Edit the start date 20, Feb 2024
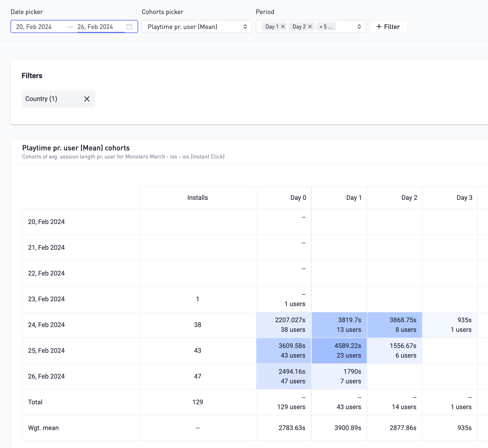 click(x=34, y=27)
